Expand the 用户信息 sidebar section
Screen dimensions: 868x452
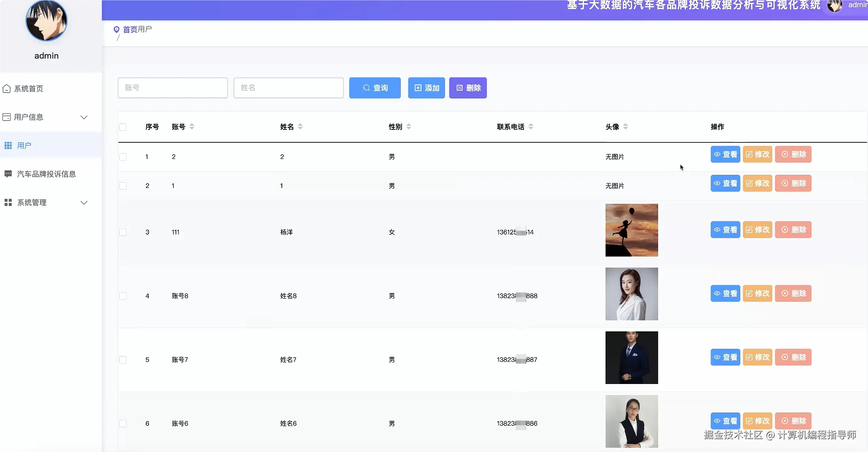[x=84, y=117]
